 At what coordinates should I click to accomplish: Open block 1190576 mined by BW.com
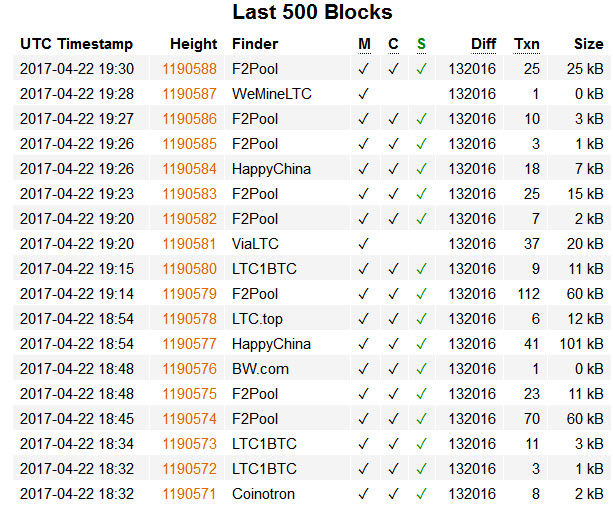189,369
